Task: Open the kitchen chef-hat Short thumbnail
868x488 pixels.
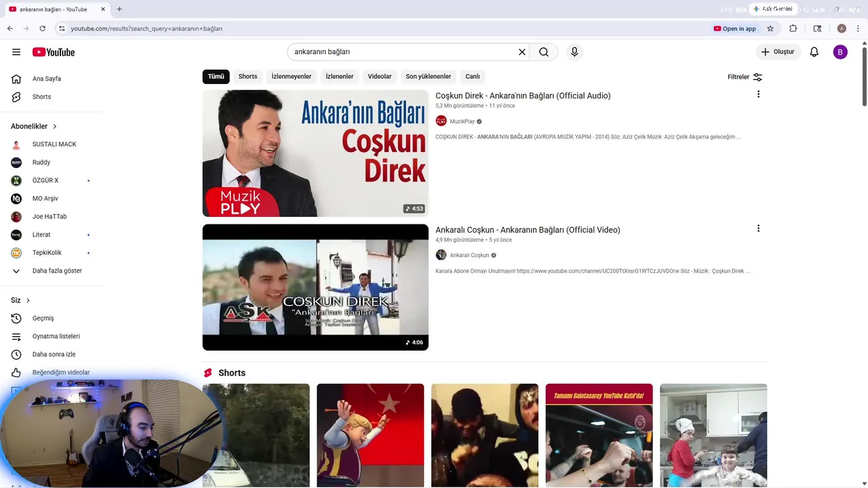Action: click(713, 435)
